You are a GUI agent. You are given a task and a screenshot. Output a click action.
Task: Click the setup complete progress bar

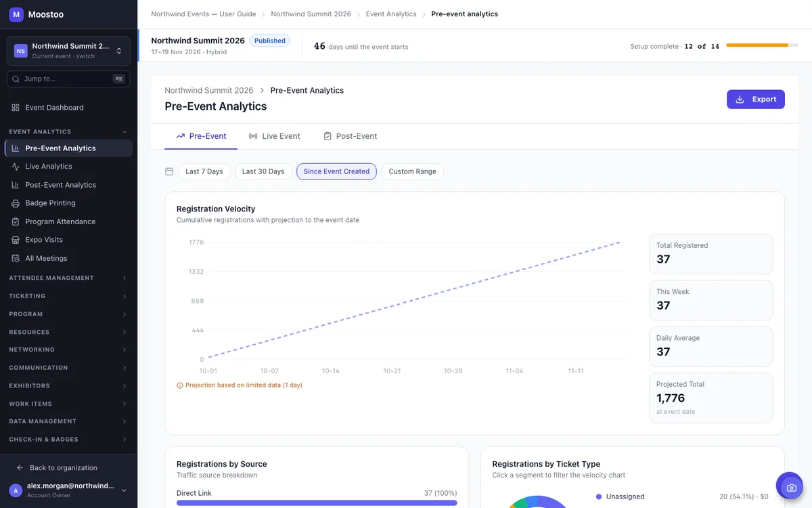tap(762, 45)
